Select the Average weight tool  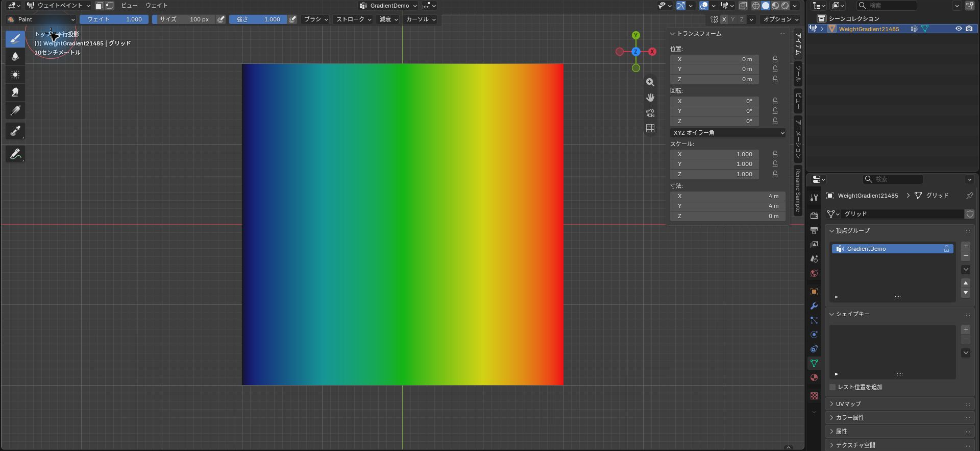(x=15, y=75)
